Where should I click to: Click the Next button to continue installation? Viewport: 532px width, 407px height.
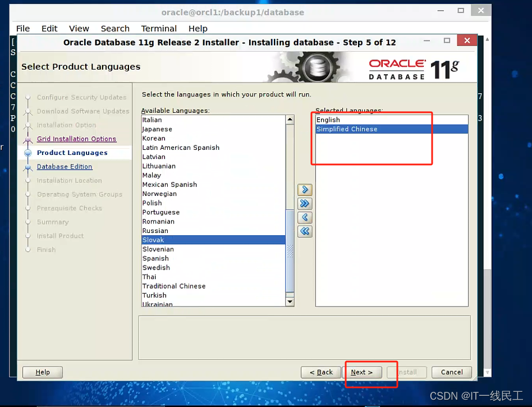click(x=363, y=372)
